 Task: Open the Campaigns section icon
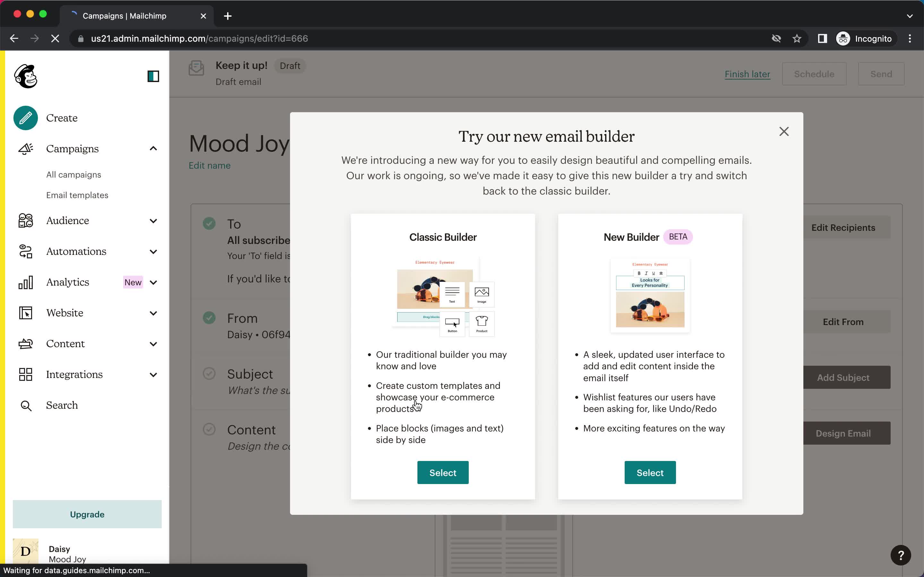[x=25, y=148]
